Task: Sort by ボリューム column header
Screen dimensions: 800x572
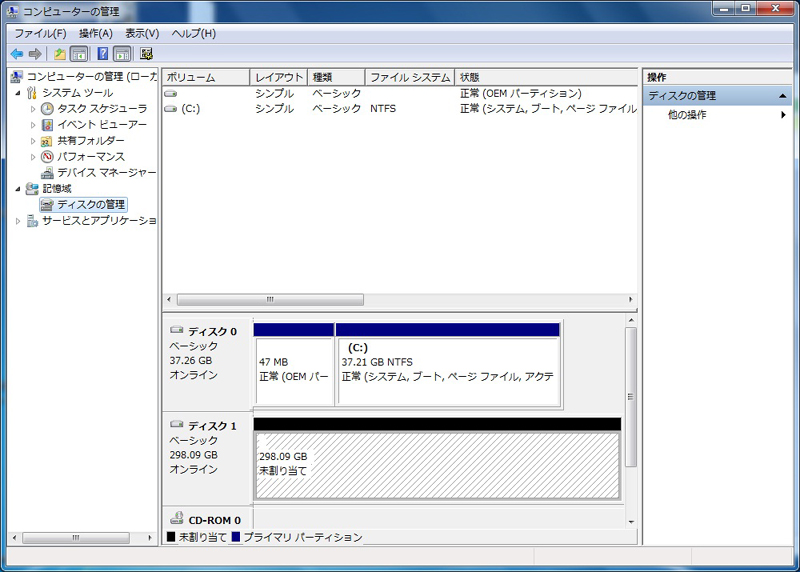Action: pos(206,78)
